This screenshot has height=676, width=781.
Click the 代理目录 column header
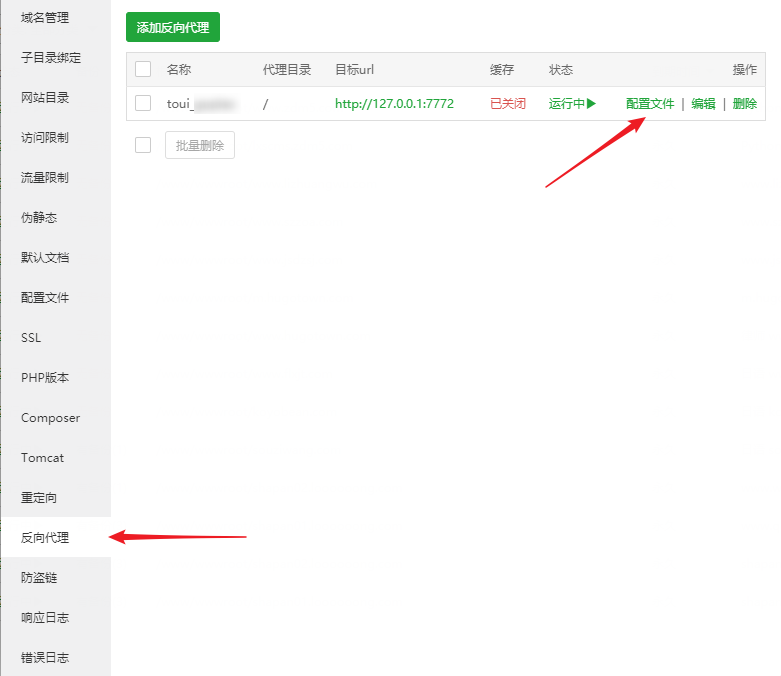point(287,70)
